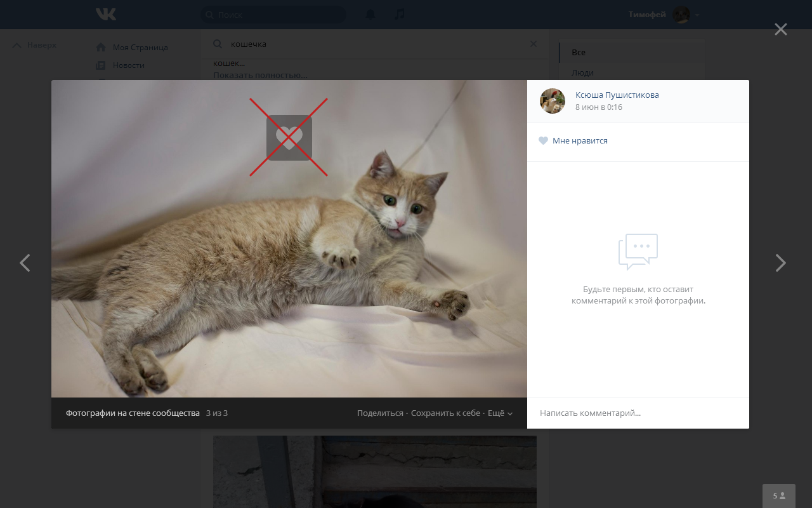The image size is (812, 508).
Task: Focus the Написать комментарий field
Action: pyautogui.click(x=638, y=413)
